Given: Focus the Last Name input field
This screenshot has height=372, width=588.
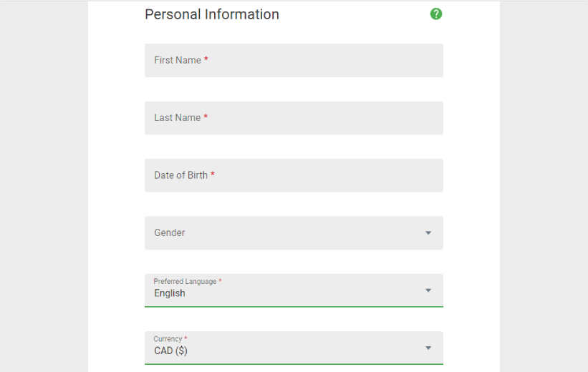Looking at the screenshot, I should coord(294,117).
